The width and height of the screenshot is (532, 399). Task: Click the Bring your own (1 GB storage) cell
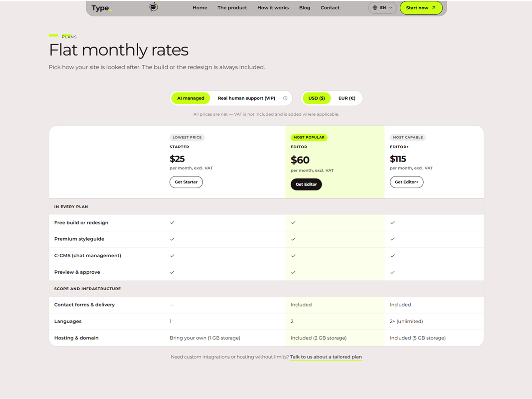pyautogui.click(x=205, y=338)
